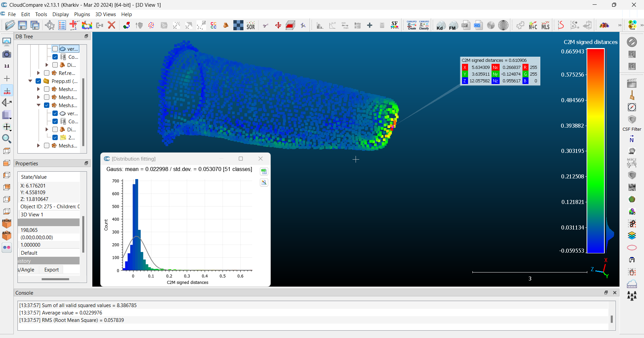The width and height of the screenshot is (644, 338).
Task: Click the Open file folder icon
Action: click(x=10, y=25)
